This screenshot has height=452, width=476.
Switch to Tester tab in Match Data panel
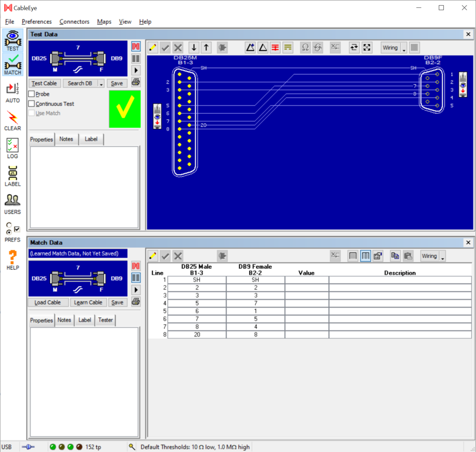point(106,320)
